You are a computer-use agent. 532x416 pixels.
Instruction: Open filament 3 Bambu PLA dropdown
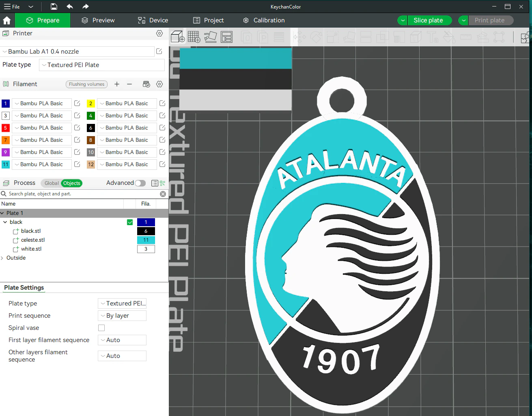click(42, 116)
